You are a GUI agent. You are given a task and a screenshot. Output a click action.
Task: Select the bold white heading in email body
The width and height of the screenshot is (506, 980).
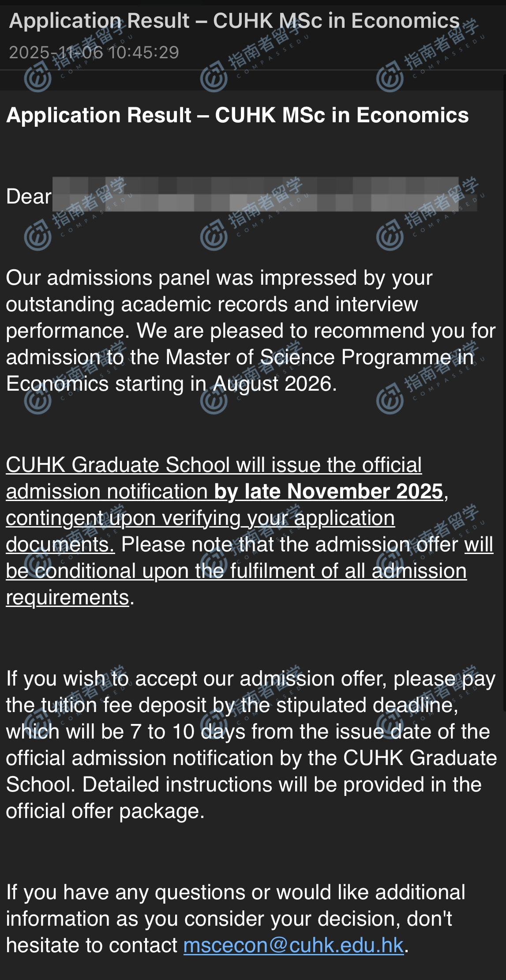pyautogui.click(x=237, y=115)
